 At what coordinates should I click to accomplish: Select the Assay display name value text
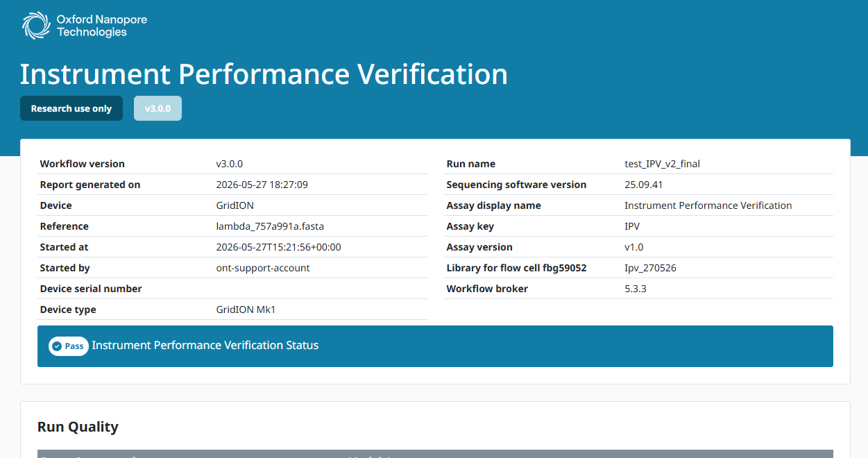(708, 205)
